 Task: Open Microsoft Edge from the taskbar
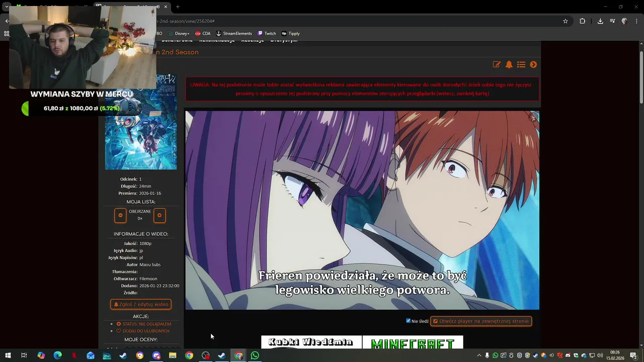(57, 355)
